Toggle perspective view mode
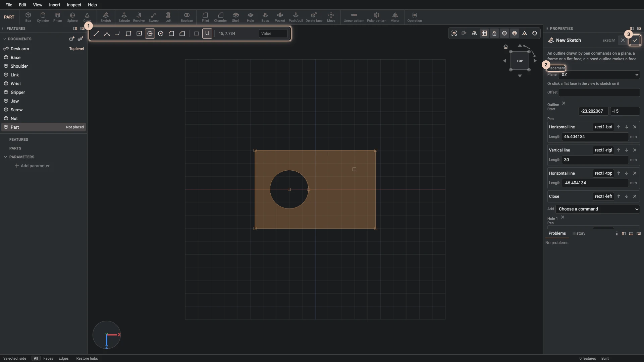 click(x=474, y=33)
